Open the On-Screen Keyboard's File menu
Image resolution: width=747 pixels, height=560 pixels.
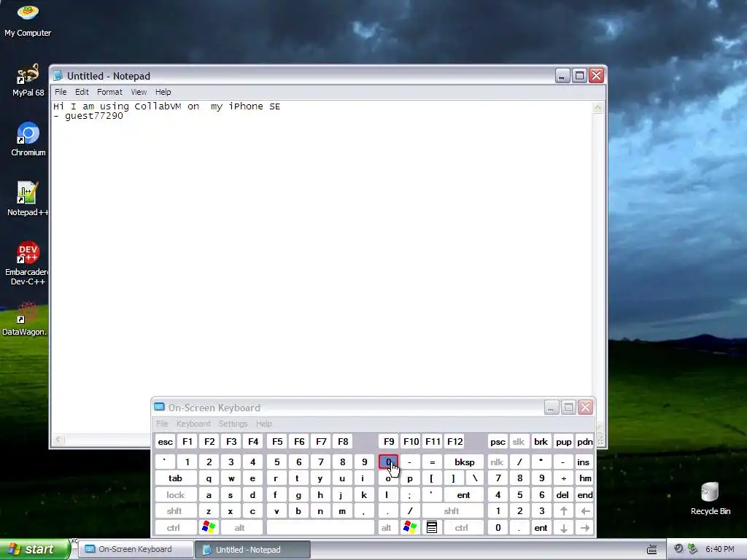tap(162, 424)
